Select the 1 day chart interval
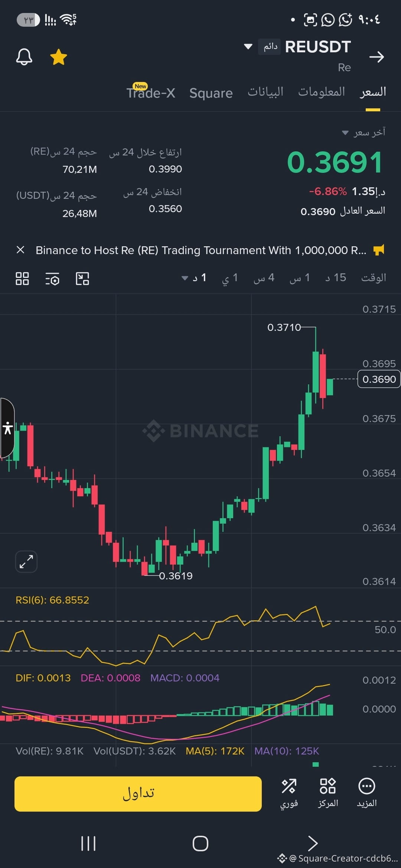 click(x=230, y=278)
